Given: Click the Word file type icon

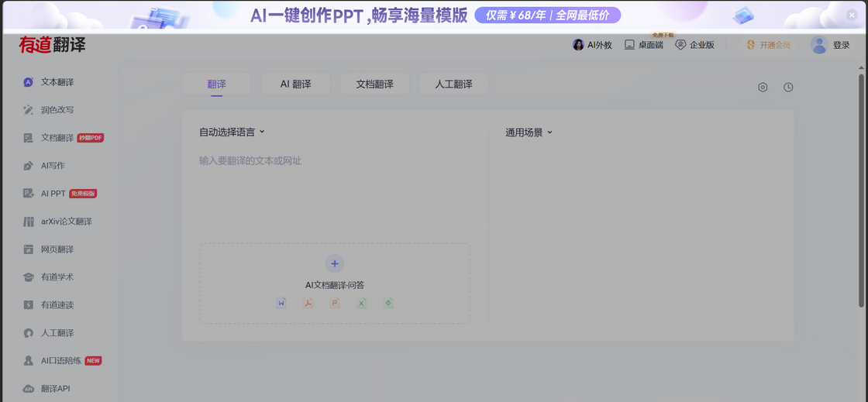Looking at the screenshot, I should [x=281, y=303].
